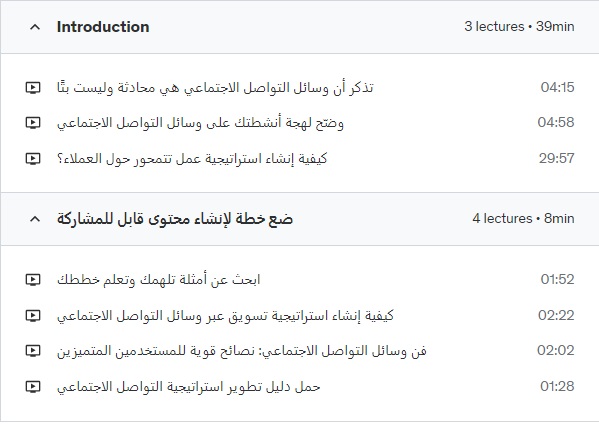Click the 4 lectures • 8min summary

click(x=523, y=218)
